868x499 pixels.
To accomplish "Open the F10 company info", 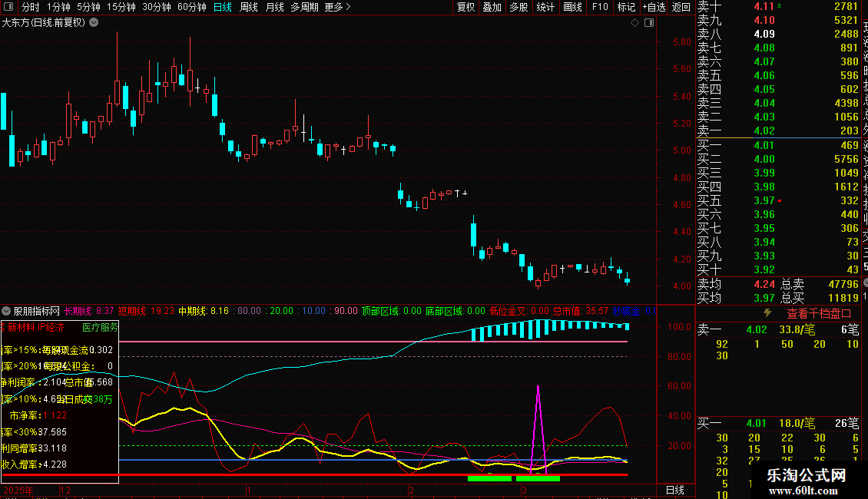I will click(601, 7).
